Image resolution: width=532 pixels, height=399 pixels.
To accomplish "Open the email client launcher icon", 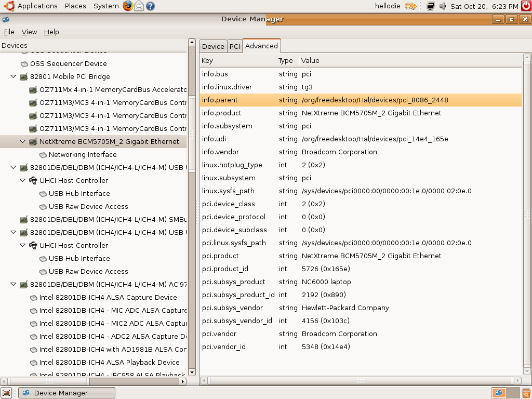I will 139,6.
